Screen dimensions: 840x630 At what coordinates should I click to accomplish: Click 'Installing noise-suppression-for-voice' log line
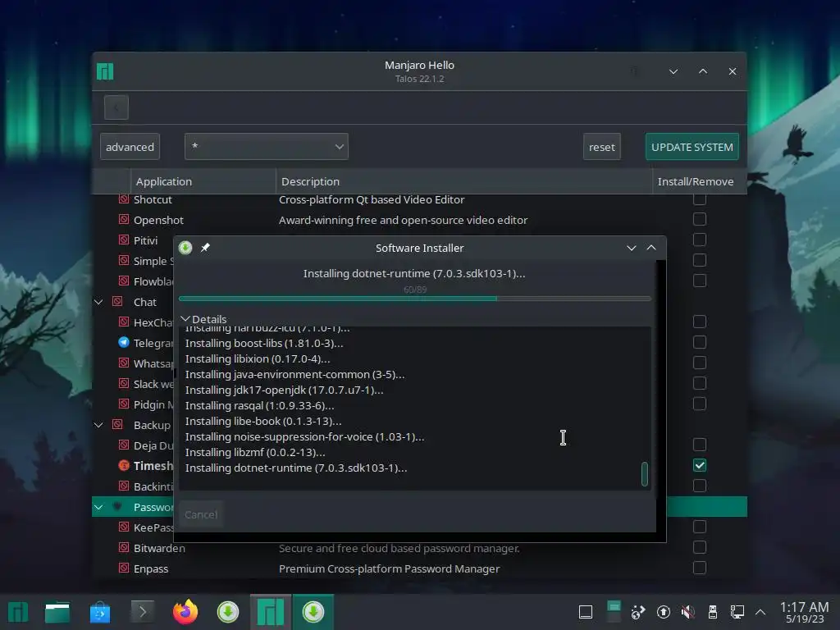pos(304,436)
